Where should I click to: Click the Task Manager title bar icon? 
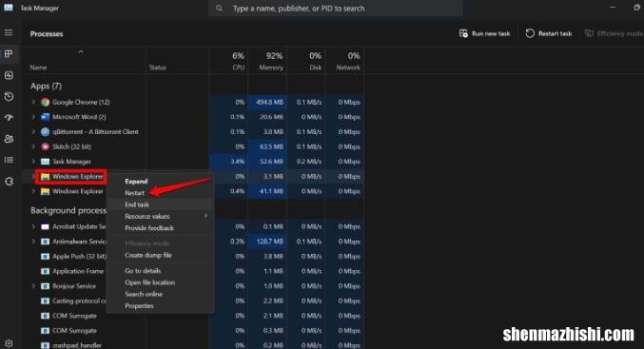[9, 8]
